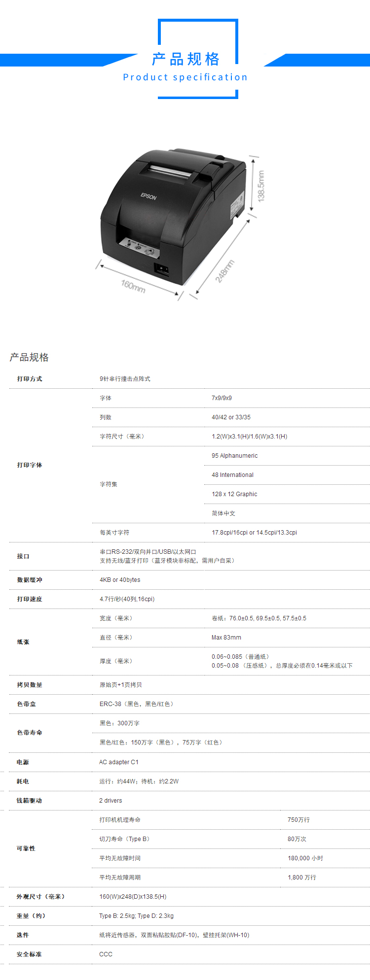Click the 每英寸字符 label
Viewport: 370px width, 980px height.
(x=114, y=533)
